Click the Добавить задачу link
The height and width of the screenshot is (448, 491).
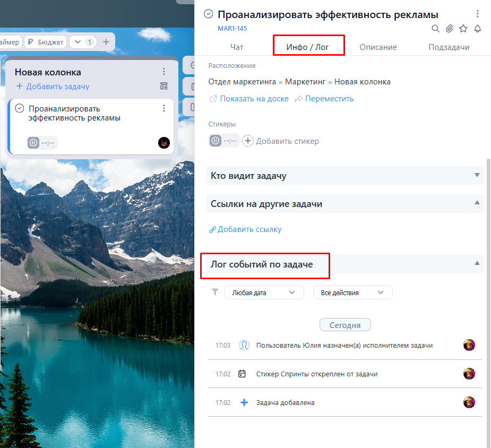(x=53, y=86)
